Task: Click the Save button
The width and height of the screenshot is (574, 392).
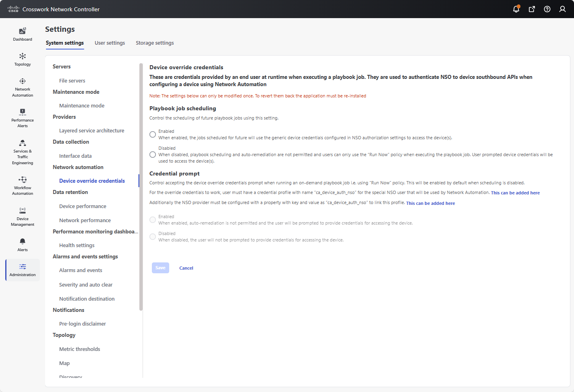Action: (x=160, y=268)
